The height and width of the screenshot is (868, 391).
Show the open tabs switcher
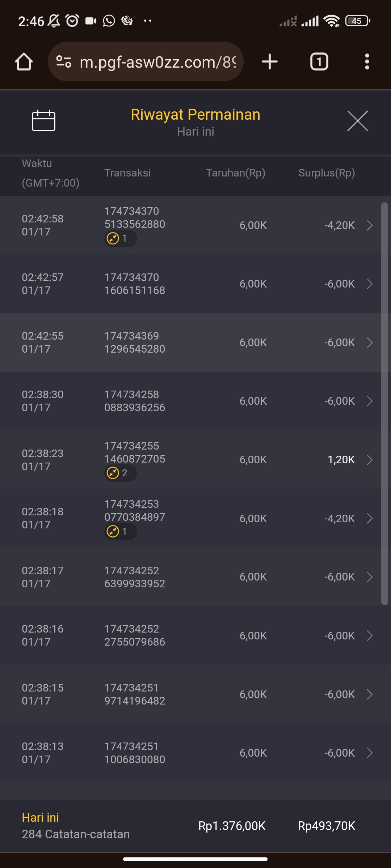click(x=319, y=61)
